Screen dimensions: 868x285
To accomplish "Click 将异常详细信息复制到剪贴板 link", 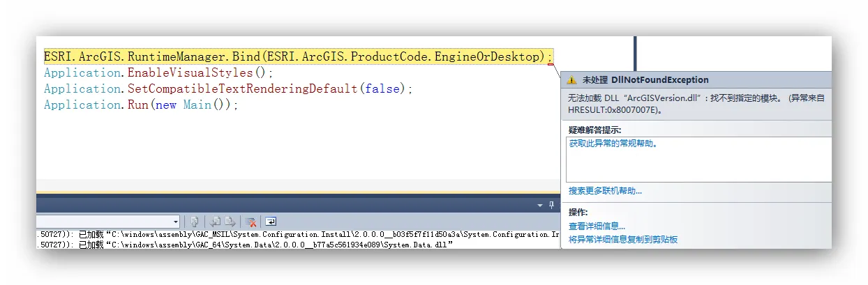I will click(623, 239).
